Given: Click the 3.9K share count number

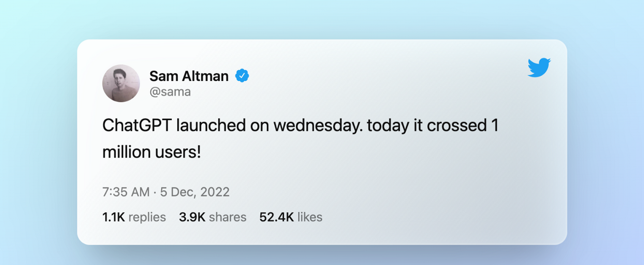Looking at the screenshot, I should coord(192,217).
